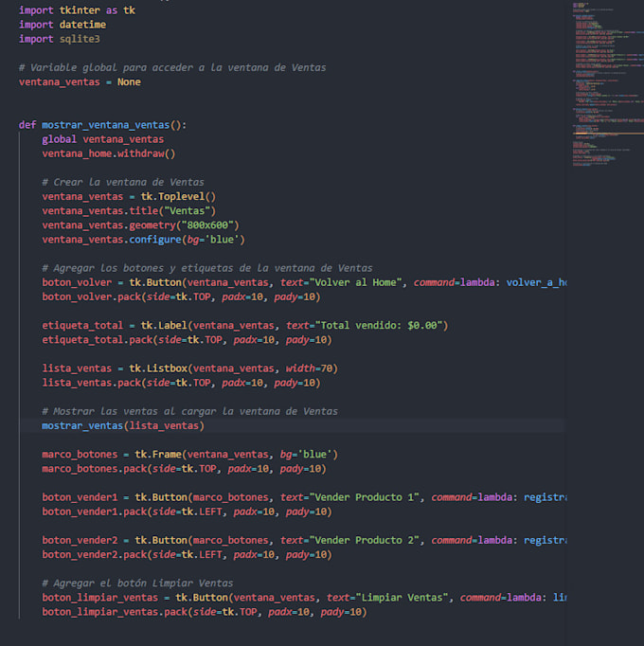Click string "Limpiar Ventas"
644x646 pixels.
402,598
